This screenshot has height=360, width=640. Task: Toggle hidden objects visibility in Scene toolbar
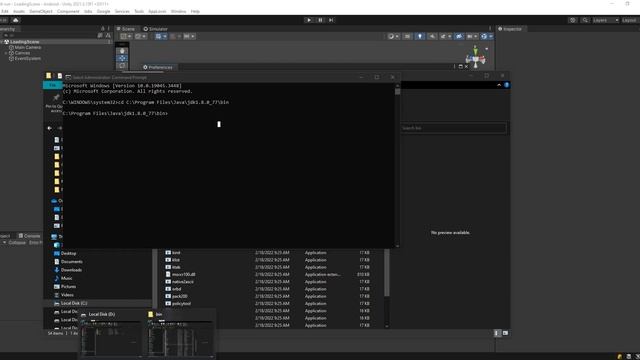pos(459,36)
